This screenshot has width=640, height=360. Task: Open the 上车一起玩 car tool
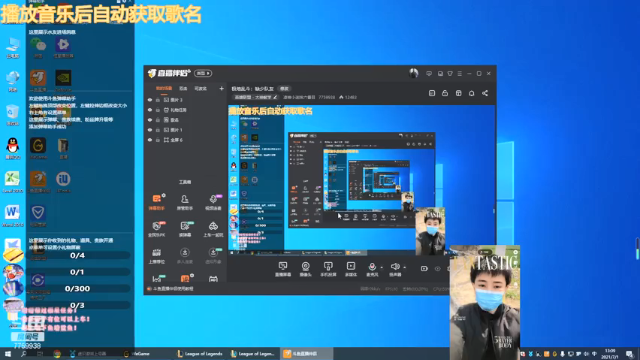pos(213,229)
